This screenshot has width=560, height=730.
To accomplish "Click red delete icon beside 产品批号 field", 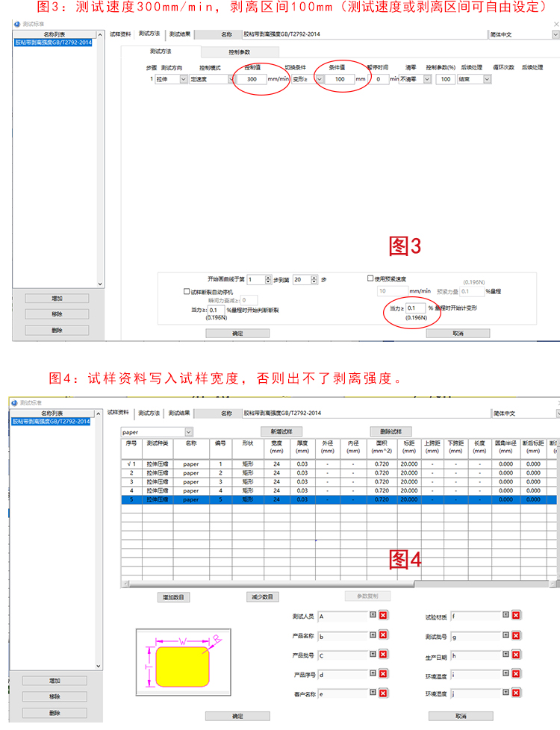I will click(383, 655).
